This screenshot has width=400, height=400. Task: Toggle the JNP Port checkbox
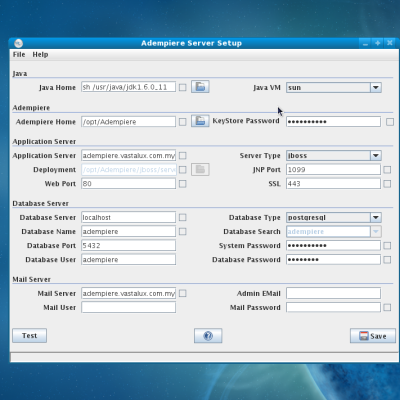pos(387,170)
